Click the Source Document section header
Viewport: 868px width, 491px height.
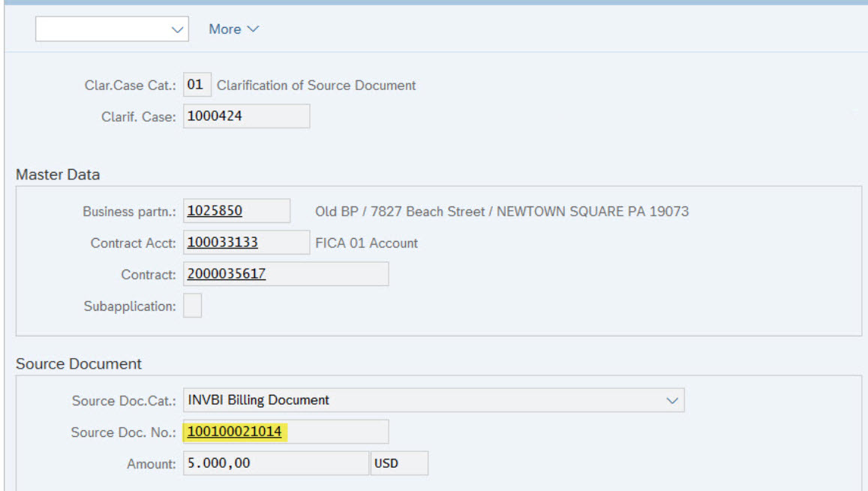coord(79,364)
